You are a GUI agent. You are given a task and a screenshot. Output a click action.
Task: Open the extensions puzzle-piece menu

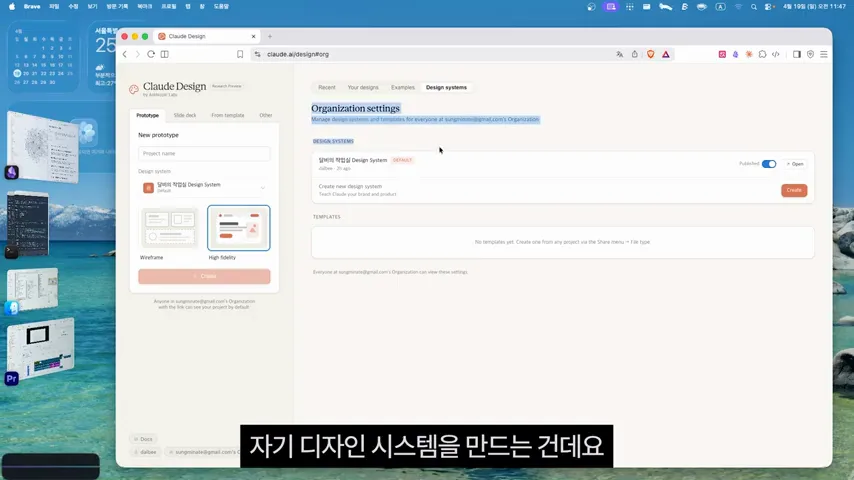point(762,54)
